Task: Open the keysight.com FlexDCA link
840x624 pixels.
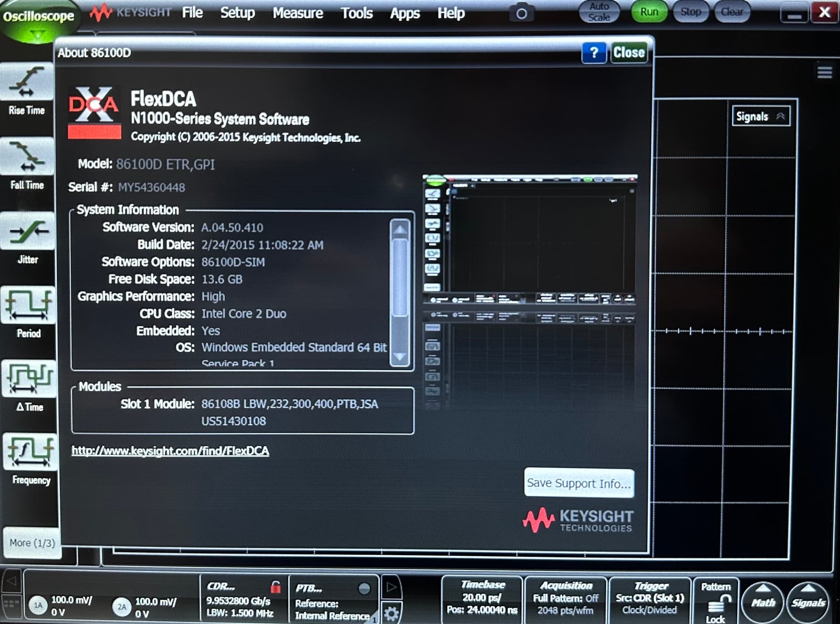Action: coord(170,451)
